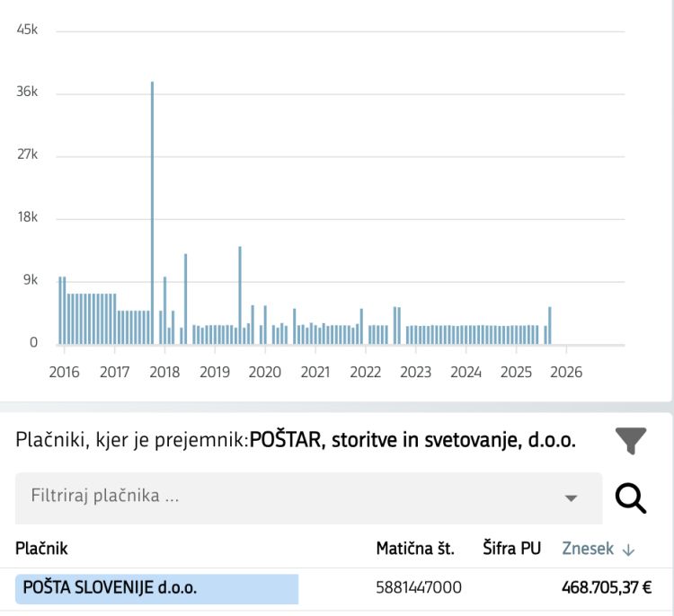Focus the Filtriraj plačnika text field

[288, 496]
